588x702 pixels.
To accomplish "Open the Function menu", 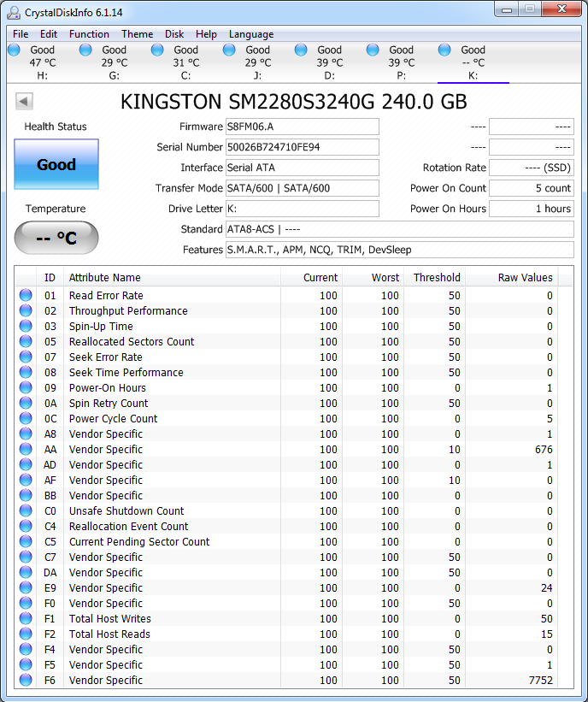I will (x=89, y=34).
